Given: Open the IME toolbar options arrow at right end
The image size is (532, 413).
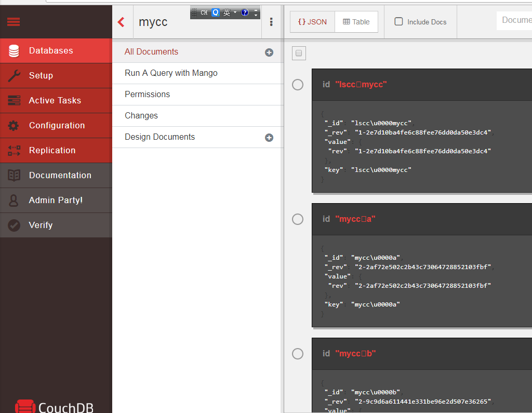Looking at the screenshot, I should point(256,13).
